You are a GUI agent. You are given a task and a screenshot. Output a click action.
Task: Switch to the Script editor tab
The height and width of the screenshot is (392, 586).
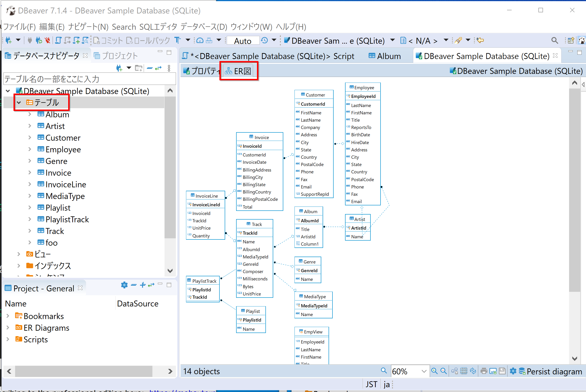(268, 56)
